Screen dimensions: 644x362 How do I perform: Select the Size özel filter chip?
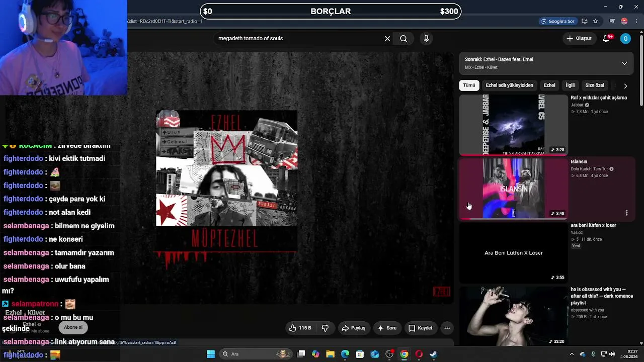tap(595, 85)
